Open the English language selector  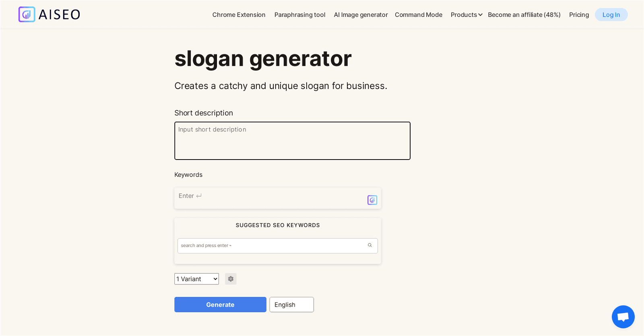click(291, 305)
